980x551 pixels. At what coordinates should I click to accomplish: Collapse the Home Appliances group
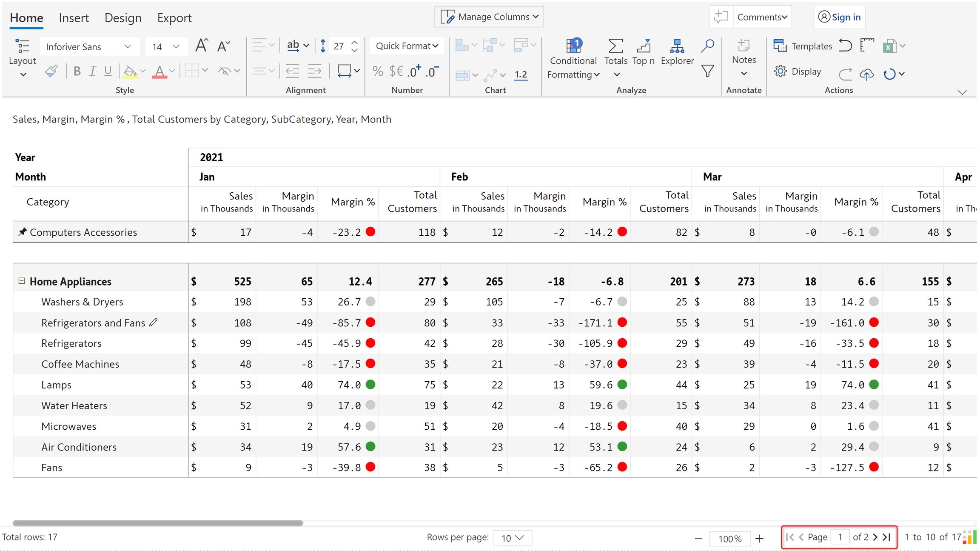[22, 281]
